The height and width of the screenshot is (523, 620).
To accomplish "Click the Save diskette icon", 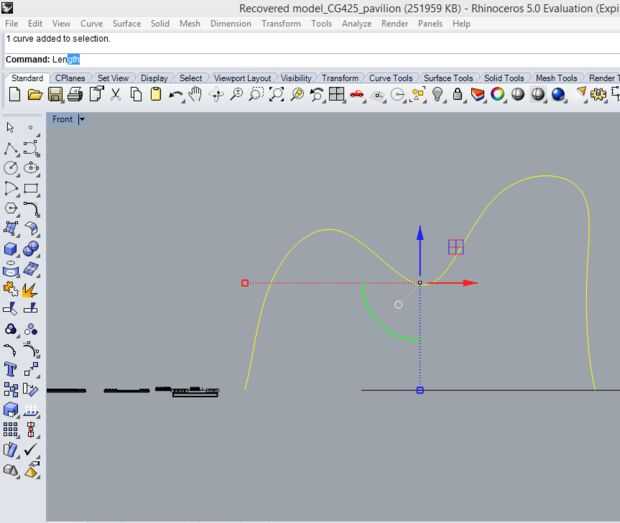I will (x=56, y=95).
